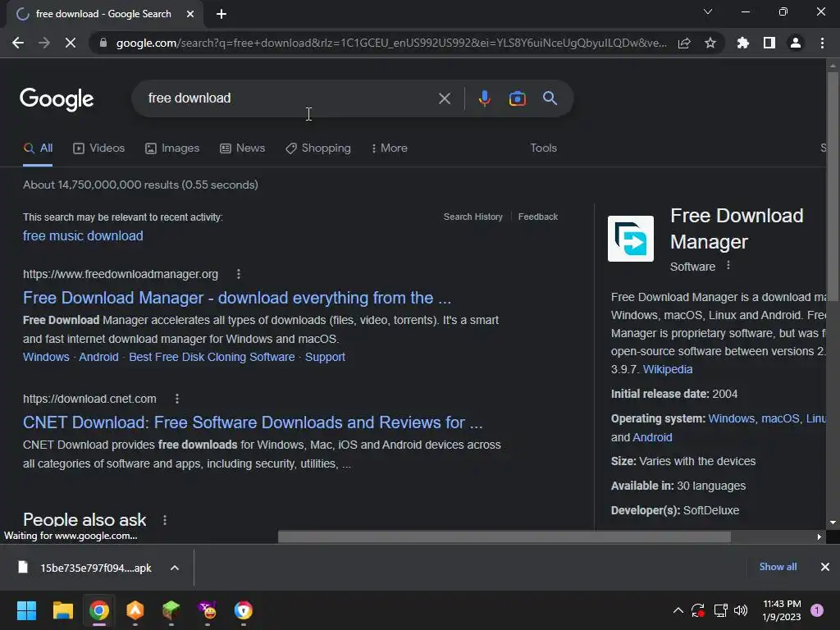Bookmark this page with the star icon

(710, 43)
